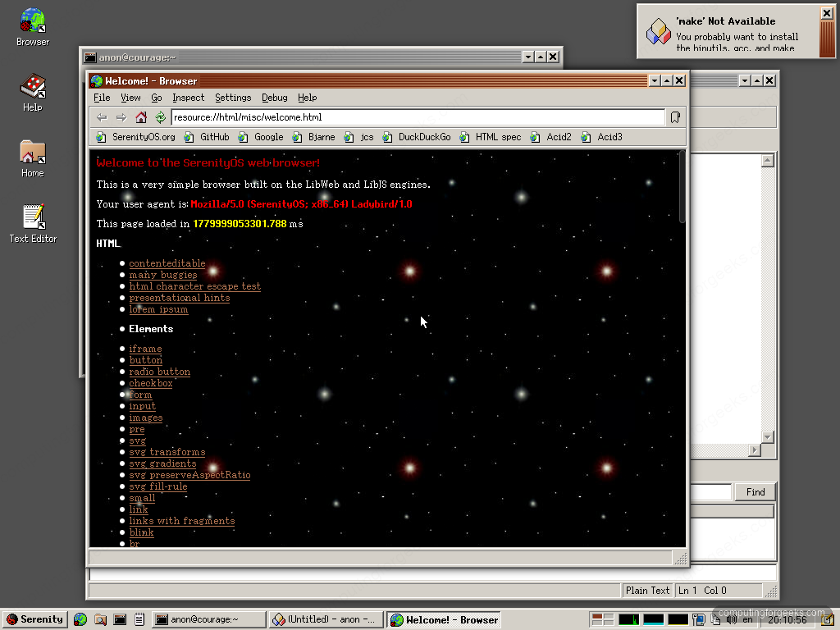
Task: Open the Help desktop icon
Action: click(x=33, y=92)
